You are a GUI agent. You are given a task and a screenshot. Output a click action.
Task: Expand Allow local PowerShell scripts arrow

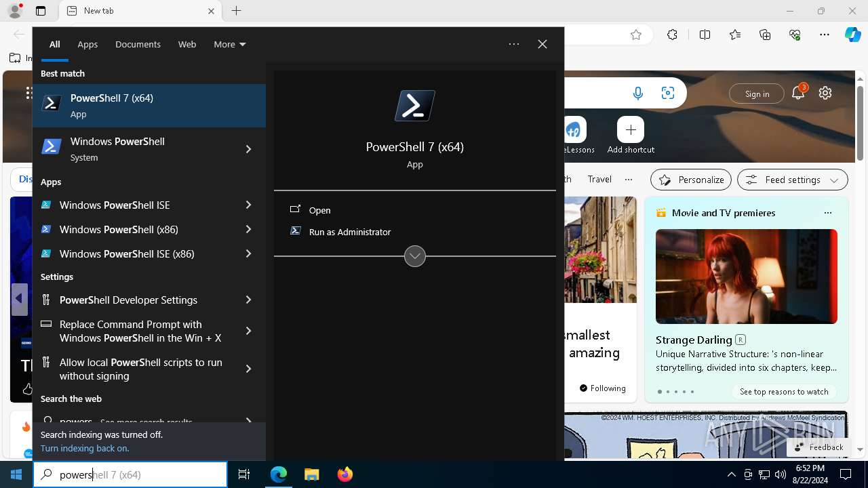pos(249,369)
